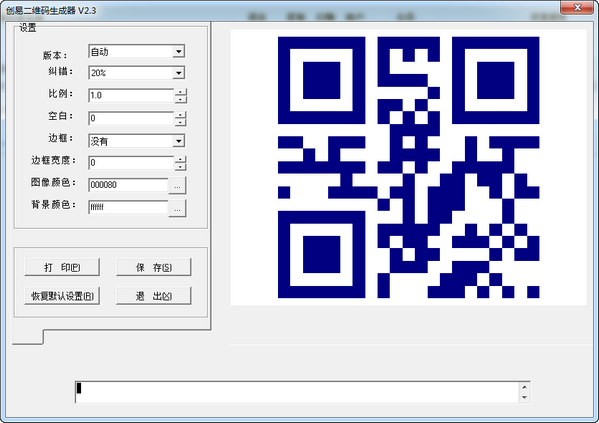Click the 背景颜色 field showing ffffff
This screenshot has width=599, height=423.
point(128,207)
